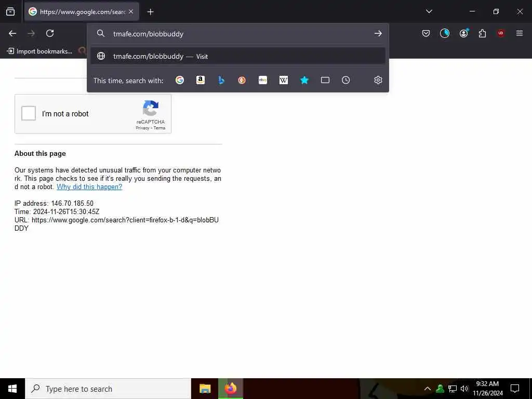Click the forward navigation arrow
532x399 pixels.
[x=31, y=33]
